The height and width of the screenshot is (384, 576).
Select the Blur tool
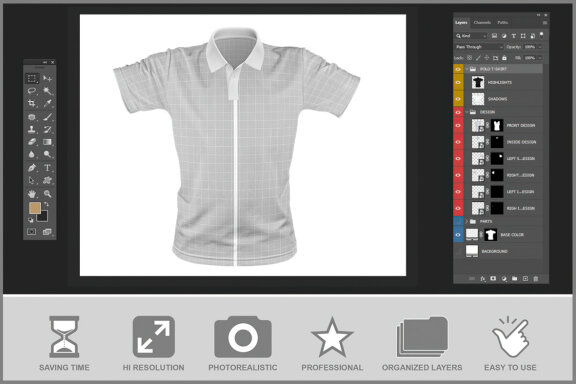tap(32, 154)
